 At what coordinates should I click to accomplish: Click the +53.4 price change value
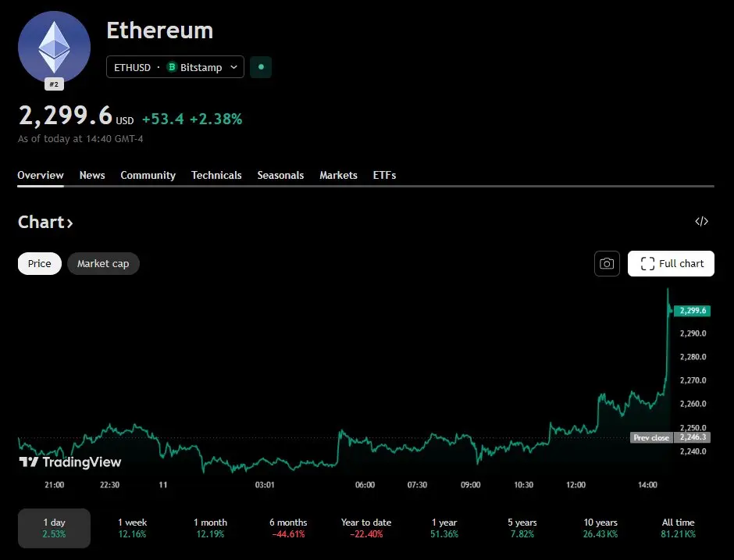coord(163,119)
